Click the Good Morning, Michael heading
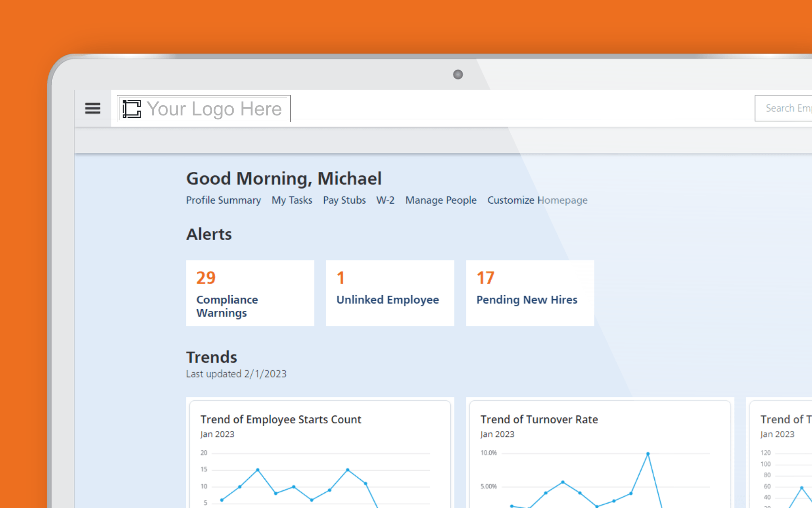Image resolution: width=812 pixels, height=508 pixels. (x=284, y=179)
